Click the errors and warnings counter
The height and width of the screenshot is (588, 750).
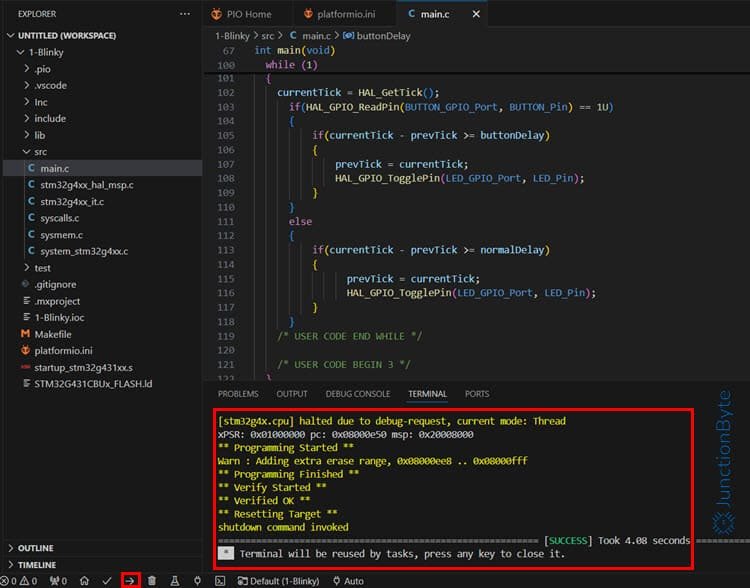(19, 581)
